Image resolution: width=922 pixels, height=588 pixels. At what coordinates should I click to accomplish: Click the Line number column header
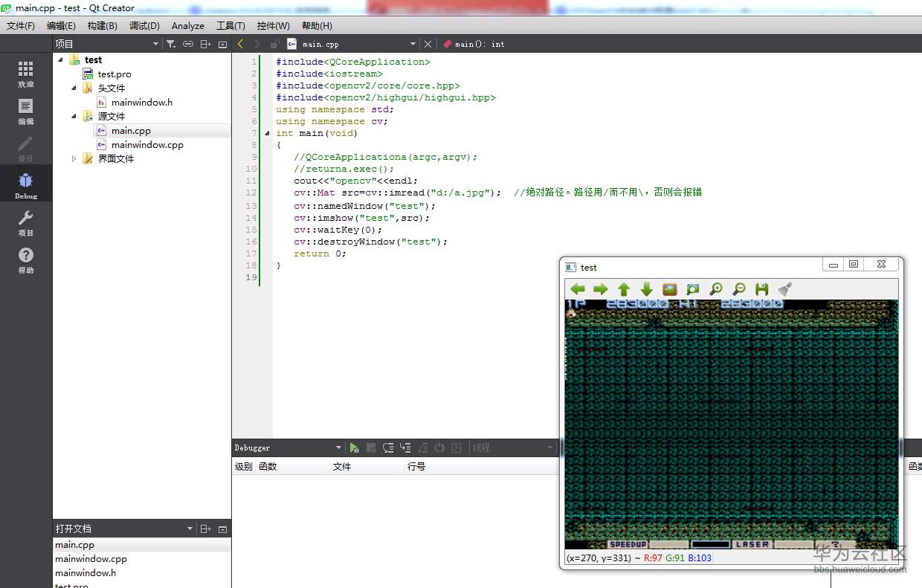pyautogui.click(x=481, y=466)
